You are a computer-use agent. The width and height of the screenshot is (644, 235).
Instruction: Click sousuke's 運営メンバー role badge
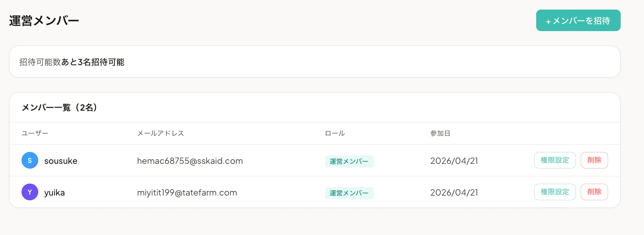[349, 161]
